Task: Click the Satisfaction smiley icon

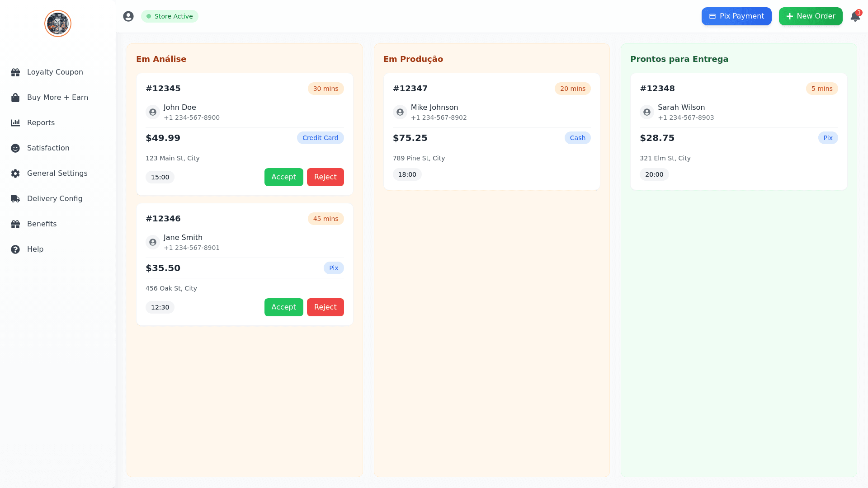Action: 15,148
